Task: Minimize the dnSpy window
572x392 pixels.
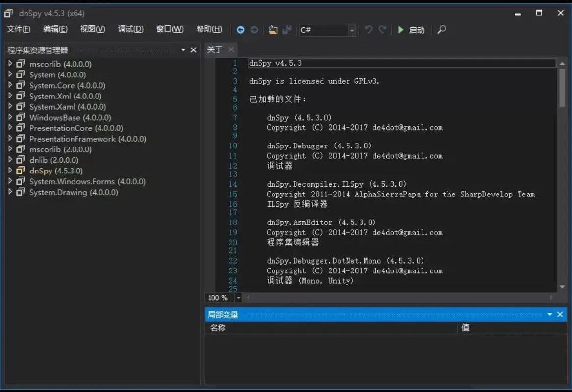Action: click(518, 14)
